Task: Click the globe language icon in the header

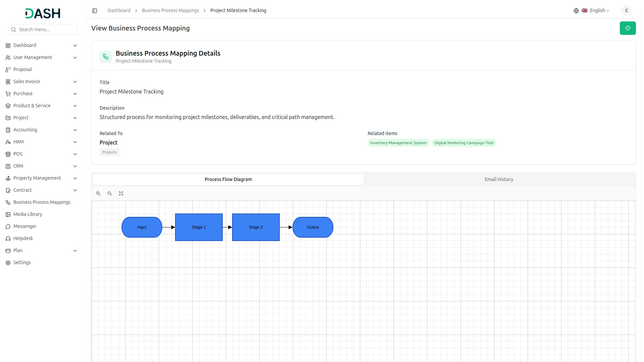Action: pos(576,10)
